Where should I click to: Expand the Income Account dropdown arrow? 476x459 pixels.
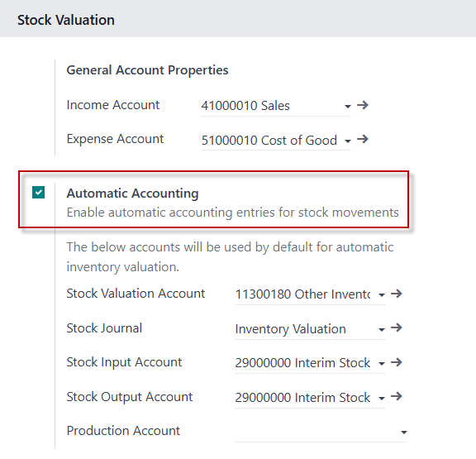(x=348, y=107)
